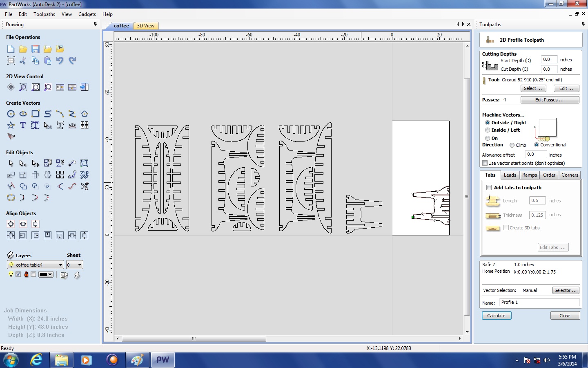588x368 pixels.
Task: Select the On machine vectors radio button
Action: point(487,138)
